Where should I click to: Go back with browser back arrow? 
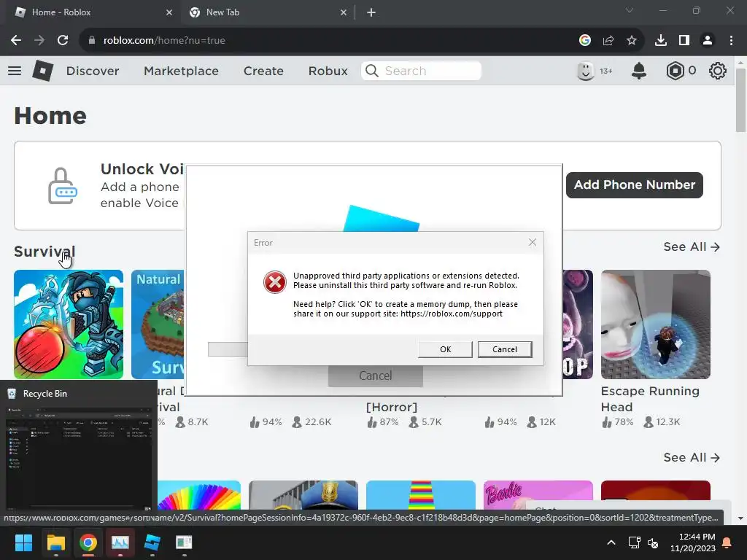[16, 41]
